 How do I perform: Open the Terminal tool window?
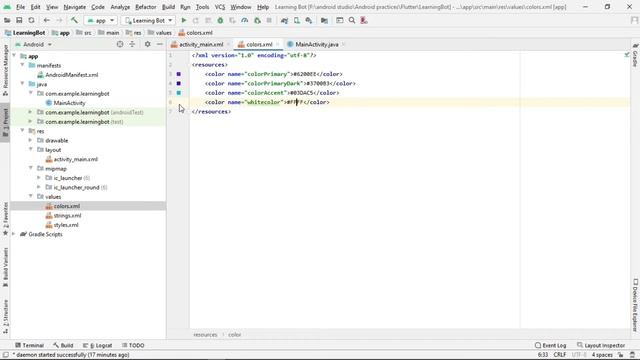click(29, 345)
